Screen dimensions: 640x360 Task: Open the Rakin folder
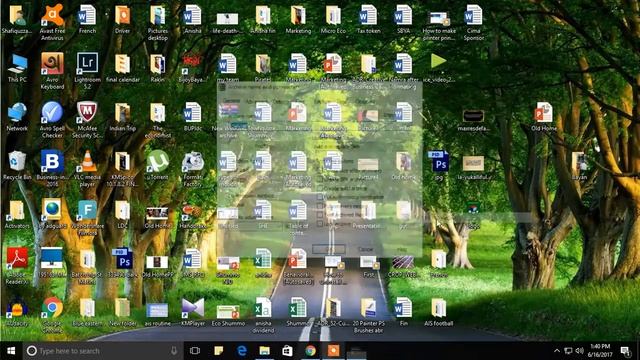click(x=158, y=68)
